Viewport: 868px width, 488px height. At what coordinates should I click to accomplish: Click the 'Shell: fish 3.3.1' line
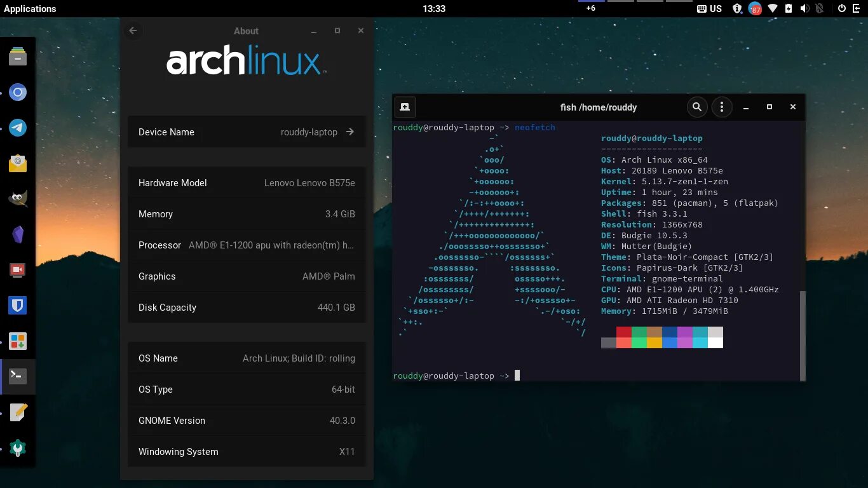click(x=644, y=213)
